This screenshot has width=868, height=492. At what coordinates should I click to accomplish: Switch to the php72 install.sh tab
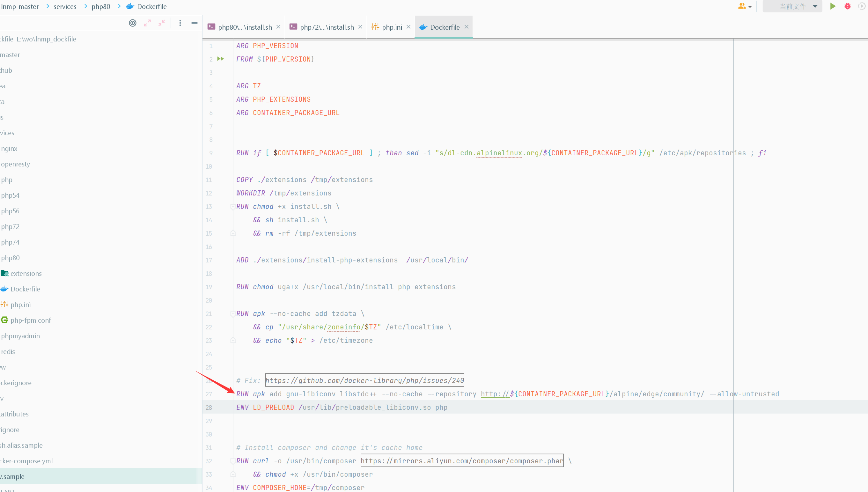click(x=327, y=27)
